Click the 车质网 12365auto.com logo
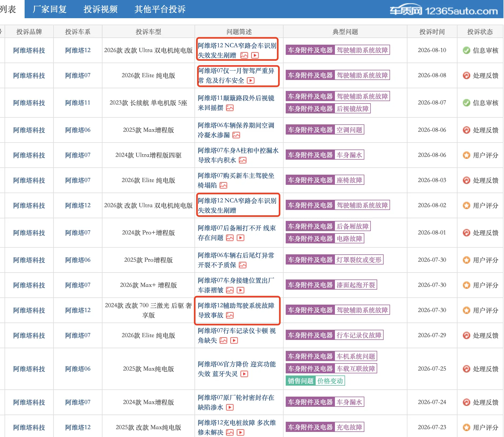Image resolution: width=504 pixels, height=437 pixels. 444,10
